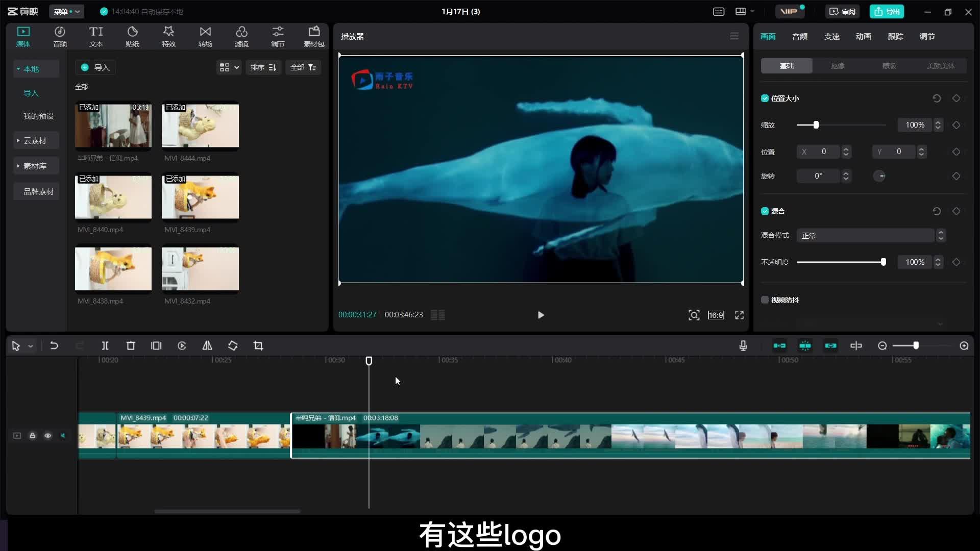Viewport: 980px width, 551px height.
Task: Open the 特效 effects tab
Action: coord(168,37)
